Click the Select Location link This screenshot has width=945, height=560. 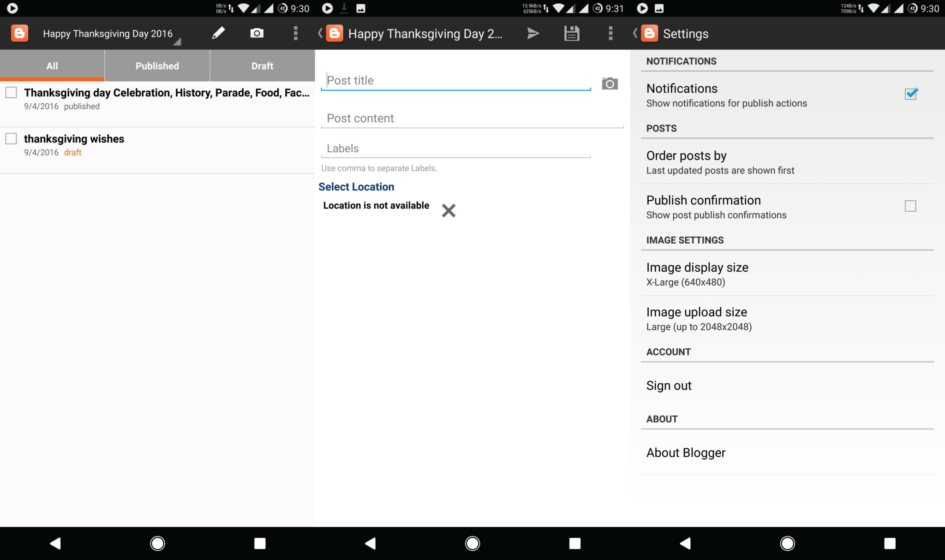[356, 186]
